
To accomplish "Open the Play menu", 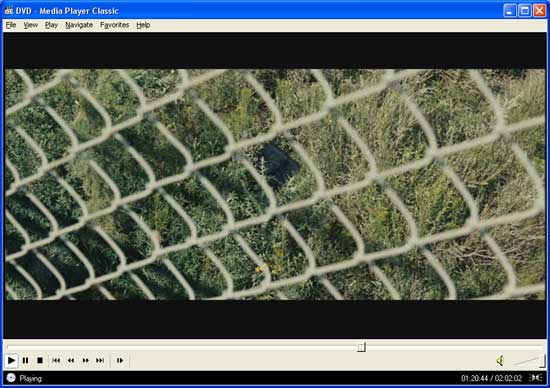I will coord(51,25).
